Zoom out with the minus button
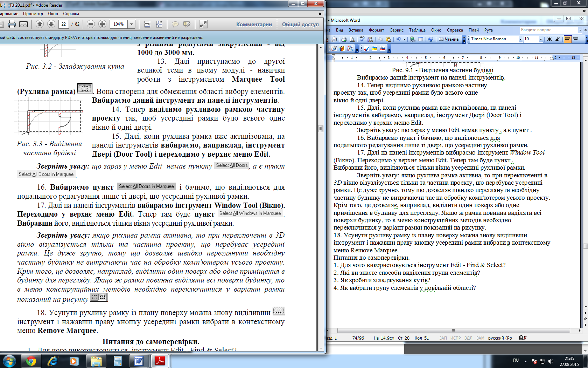Viewport: 588px width, 368px height. [91, 24]
